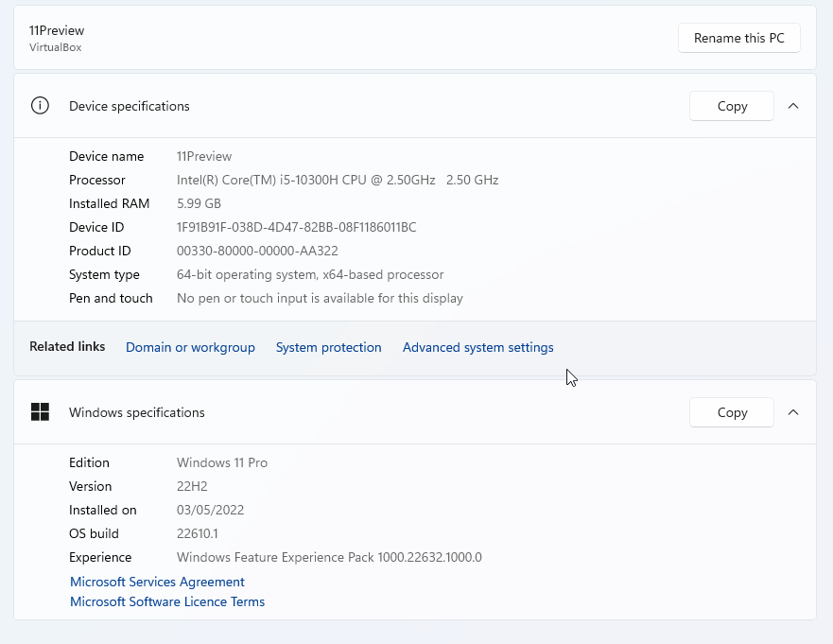Collapse the Windows specifications section chevron

click(x=793, y=412)
